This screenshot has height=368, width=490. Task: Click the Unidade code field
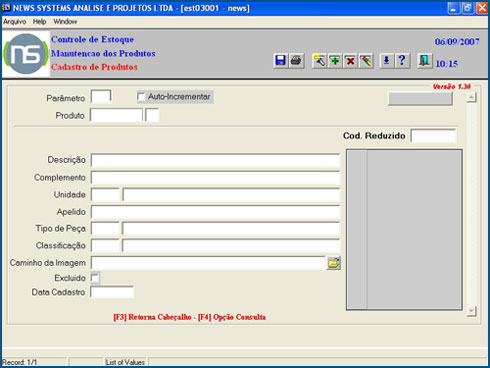(x=105, y=194)
